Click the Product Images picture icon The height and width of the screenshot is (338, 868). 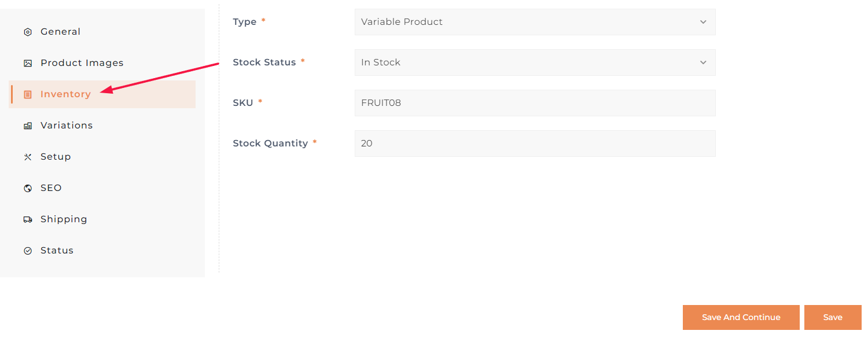tap(28, 64)
